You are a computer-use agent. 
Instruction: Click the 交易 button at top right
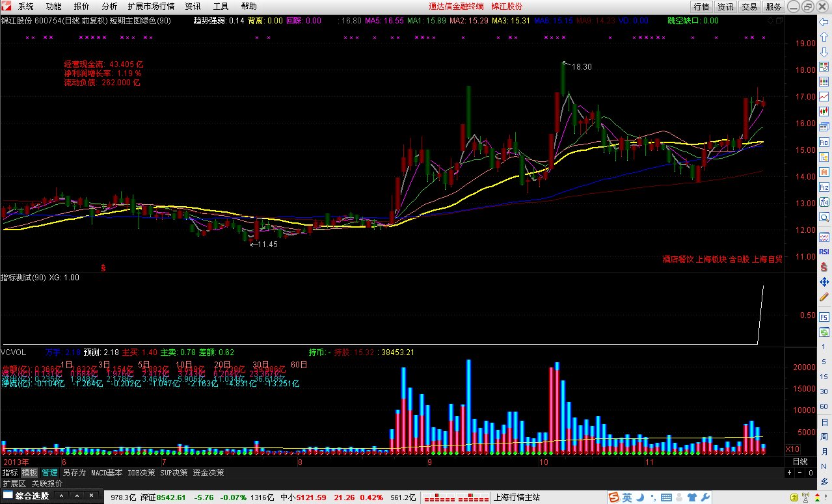749,7
